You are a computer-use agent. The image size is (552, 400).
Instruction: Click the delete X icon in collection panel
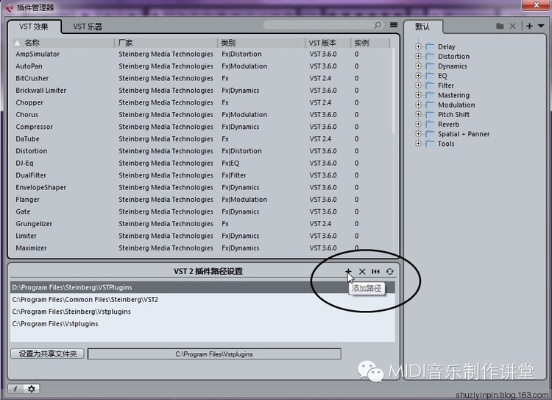click(512, 26)
